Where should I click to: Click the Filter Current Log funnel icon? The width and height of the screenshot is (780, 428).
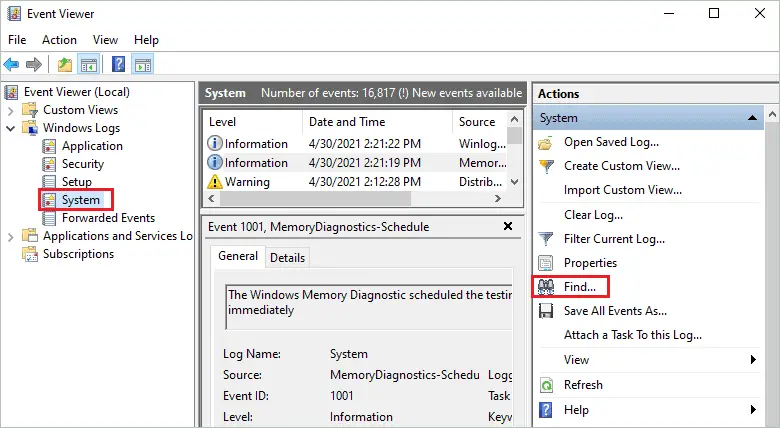547,239
